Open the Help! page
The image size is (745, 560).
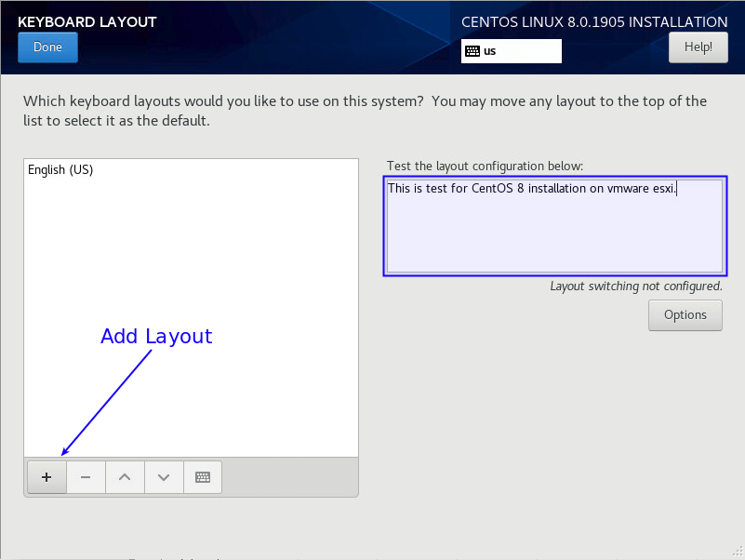[x=698, y=47]
